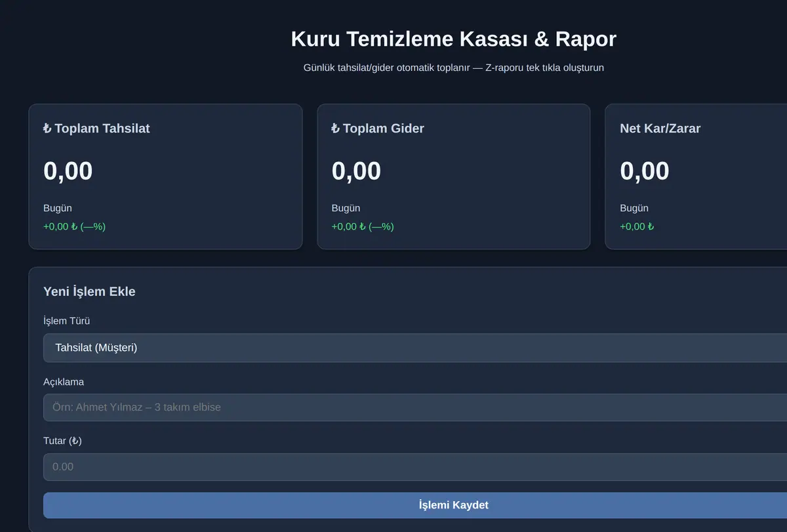
Task: Click Bugün in the Net Kar/Zarar card
Action: coord(634,208)
